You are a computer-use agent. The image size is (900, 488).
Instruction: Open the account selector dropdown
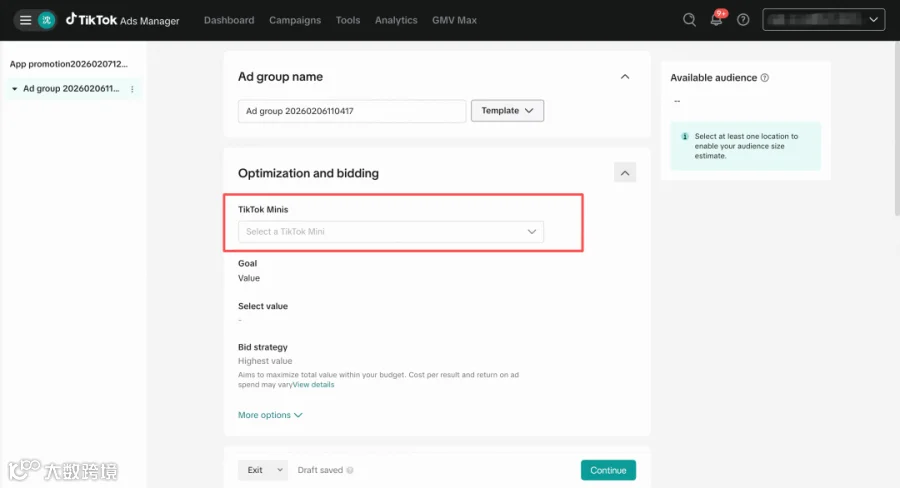[824, 20]
